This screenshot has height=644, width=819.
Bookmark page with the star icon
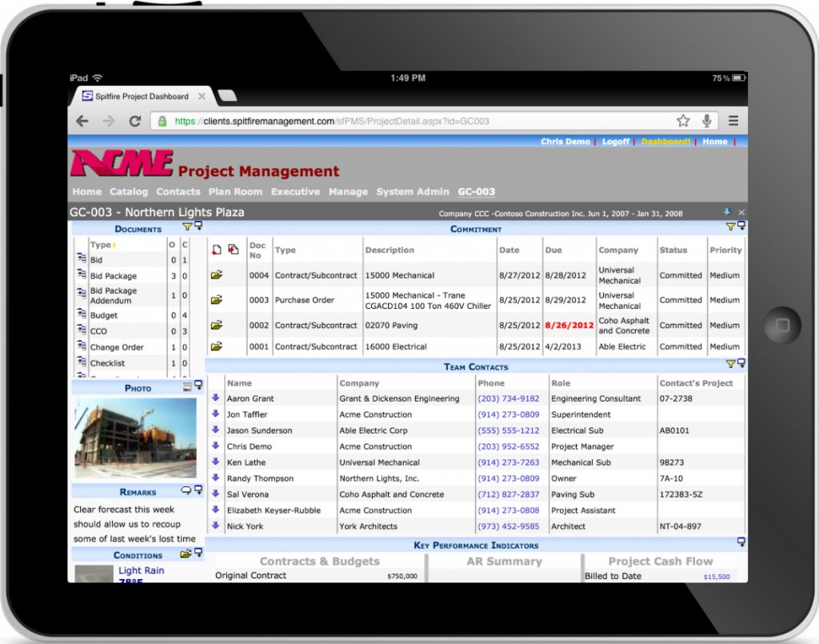point(683,121)
